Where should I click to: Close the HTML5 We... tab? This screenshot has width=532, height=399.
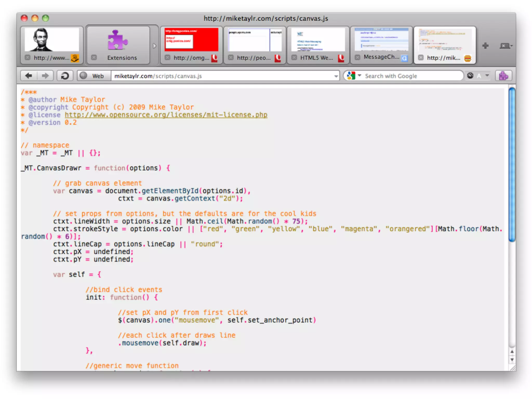pos(294,57)
